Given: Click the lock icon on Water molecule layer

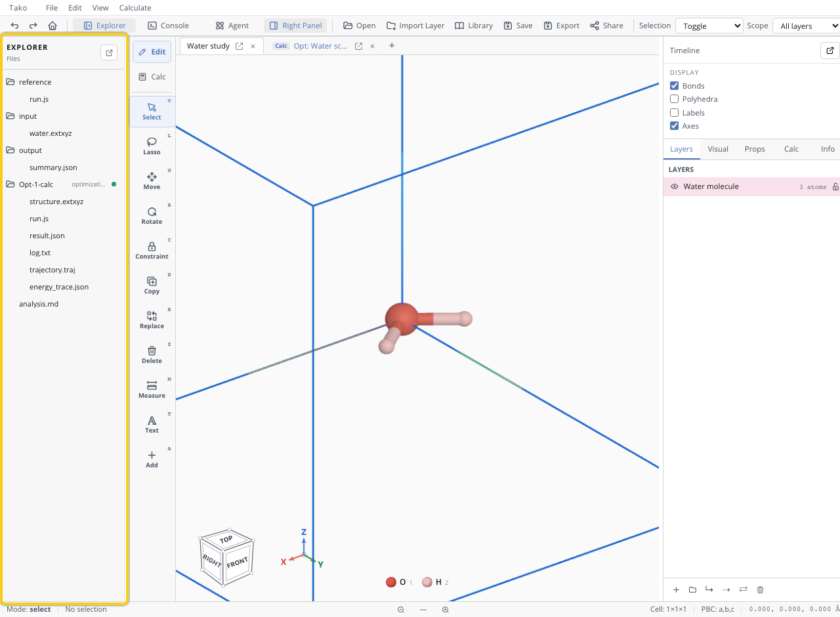Looking at the screenshot, I should pyautogui.click(x=835, y=187).
